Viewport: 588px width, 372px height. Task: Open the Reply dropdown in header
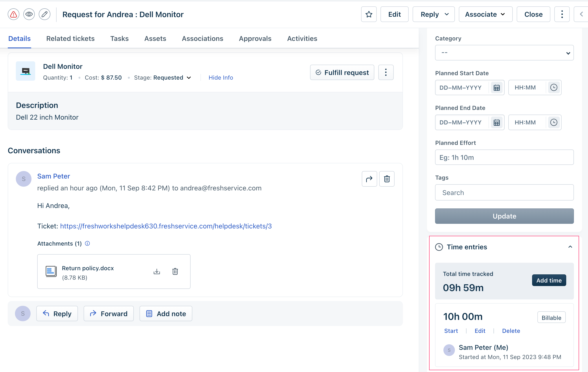point(434,14)
